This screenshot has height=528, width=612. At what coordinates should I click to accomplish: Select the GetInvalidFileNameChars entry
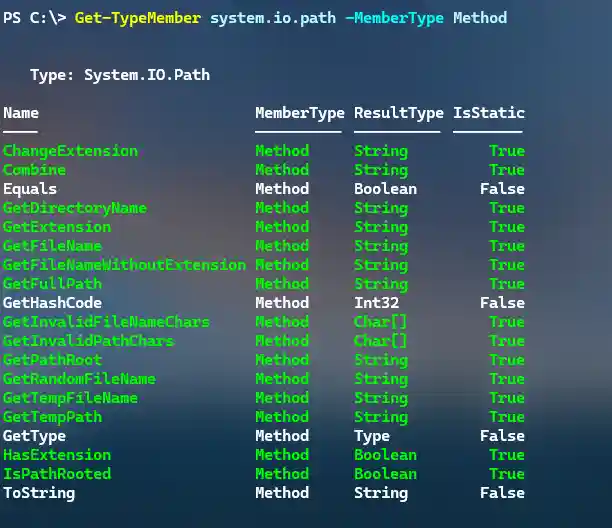[107, 322]
